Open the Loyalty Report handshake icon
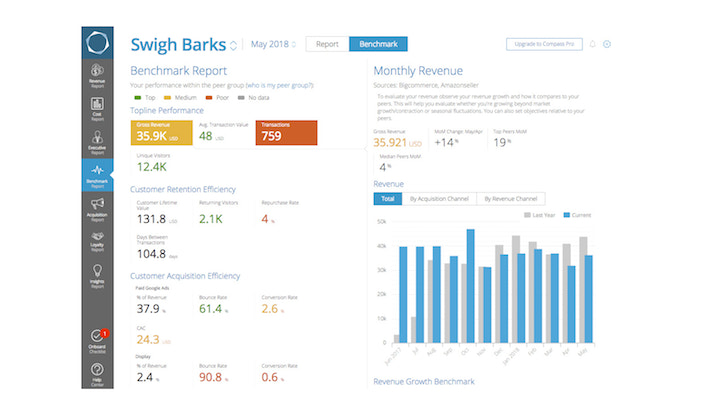The image size is (726, 408). tap(97, 241)
